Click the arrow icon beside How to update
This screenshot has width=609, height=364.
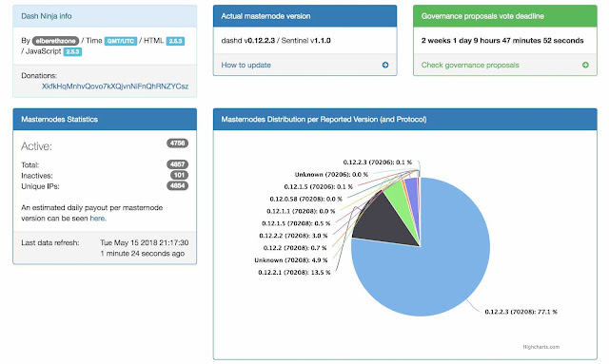[384, 66]
